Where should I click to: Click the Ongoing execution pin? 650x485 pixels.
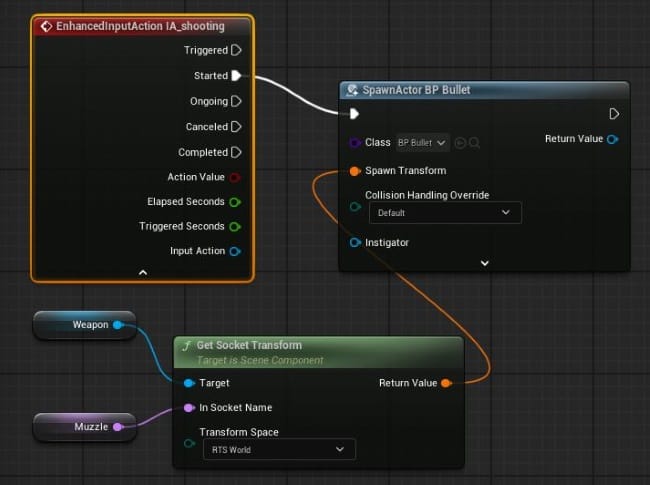pyautogui.click(x=236, y=101)
